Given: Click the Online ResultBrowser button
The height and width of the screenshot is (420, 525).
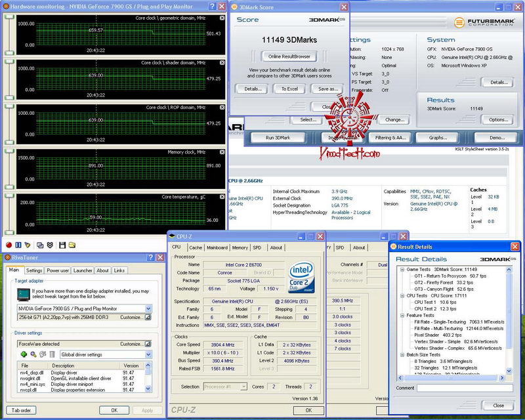Looking at the screenshot, I should 289,56.
